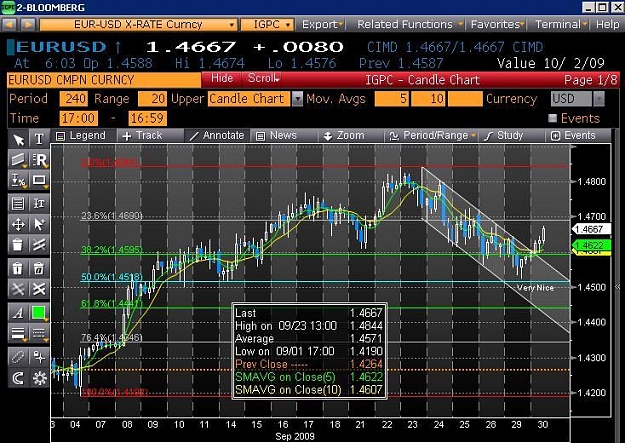Click the 38.2%(1.4595) retracement label
The height and width of the screenshot is (443, 625).
pyautogui.click(x=111, y=250)
